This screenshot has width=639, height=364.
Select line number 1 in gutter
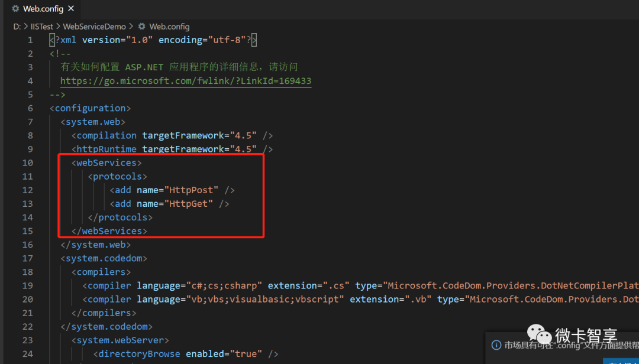pyautogui.click(x=30, y=40)
